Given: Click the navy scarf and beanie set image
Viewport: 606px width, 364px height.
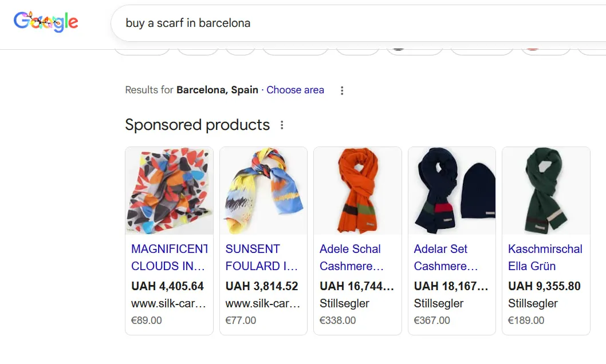Looking at the screenshot, I should click(451, 191).
